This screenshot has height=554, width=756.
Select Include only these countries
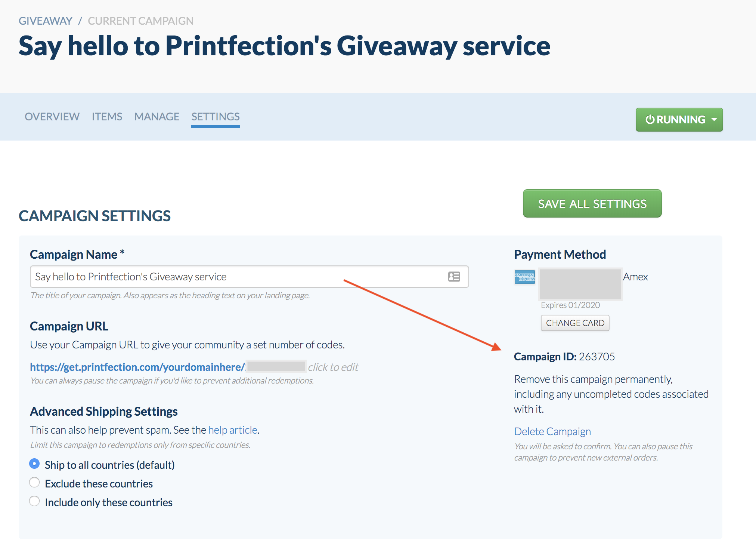click(34, 501)
